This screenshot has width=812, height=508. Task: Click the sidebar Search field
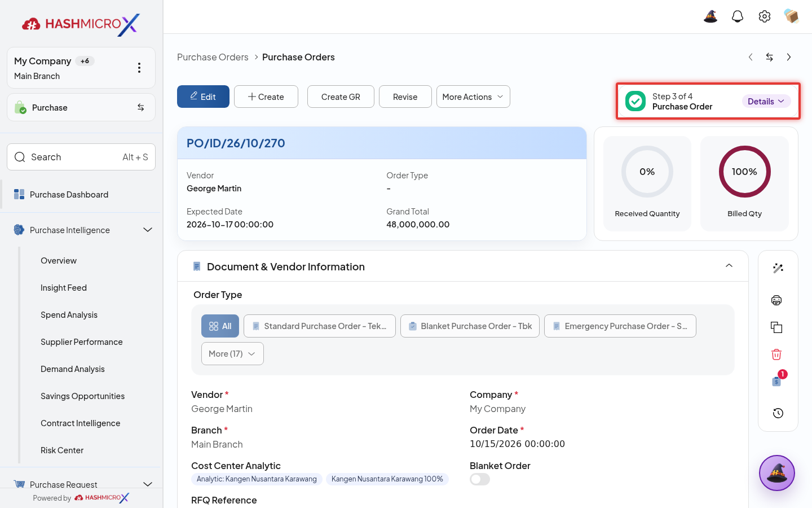[81, 157]
